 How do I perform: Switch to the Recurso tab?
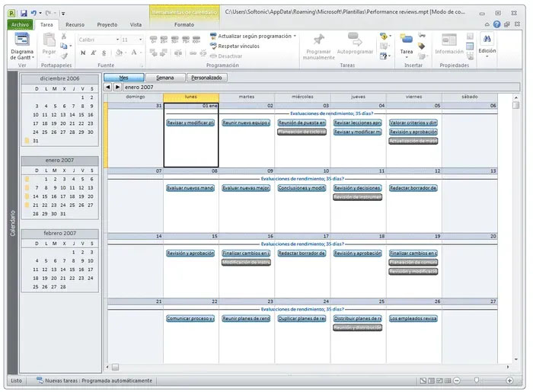(75, 24)
